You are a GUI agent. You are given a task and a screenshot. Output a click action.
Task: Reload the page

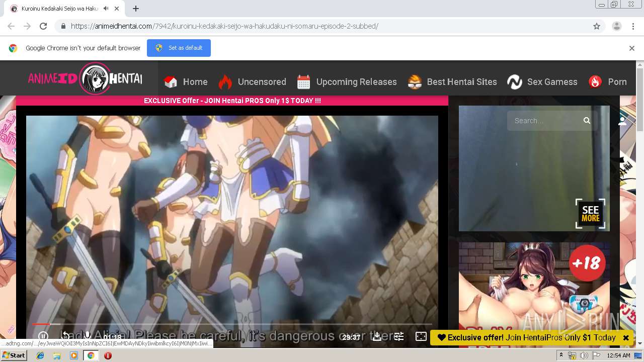tap(43, 26)
